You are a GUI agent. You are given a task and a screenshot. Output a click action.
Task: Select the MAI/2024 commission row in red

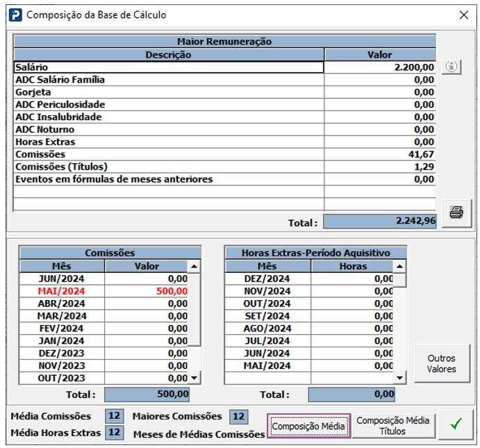click(x=104, y=291)
